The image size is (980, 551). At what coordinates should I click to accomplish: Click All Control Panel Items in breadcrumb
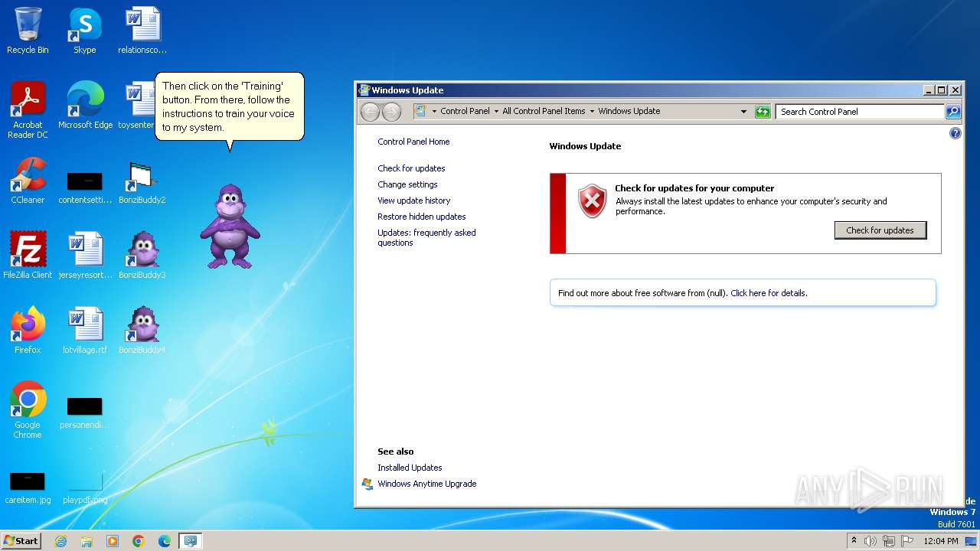coord(544,112)
